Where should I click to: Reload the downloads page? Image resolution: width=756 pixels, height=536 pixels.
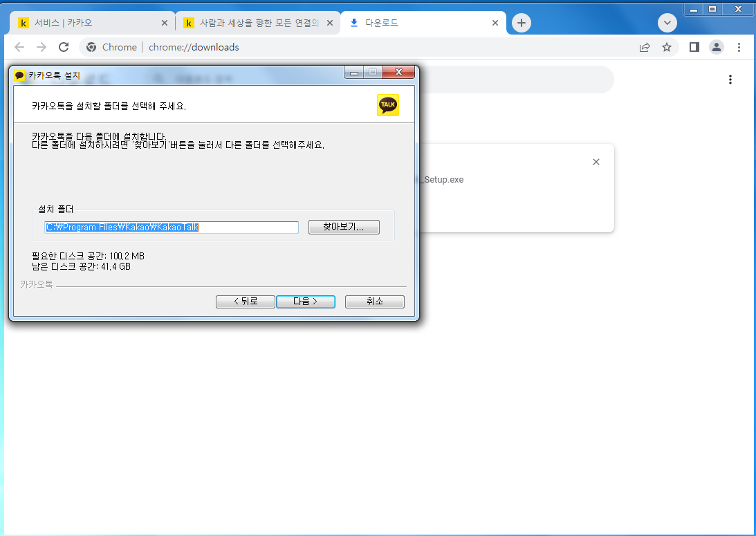[x=64, y=47]
